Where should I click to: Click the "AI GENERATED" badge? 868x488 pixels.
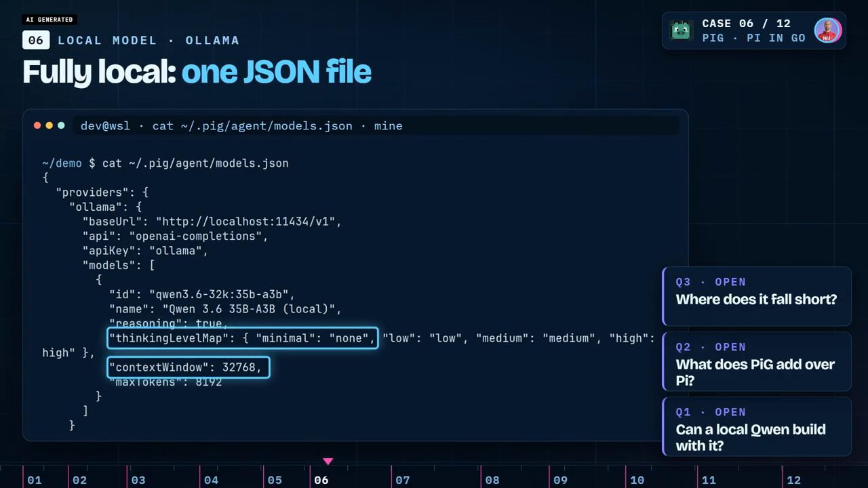point(49,20)
